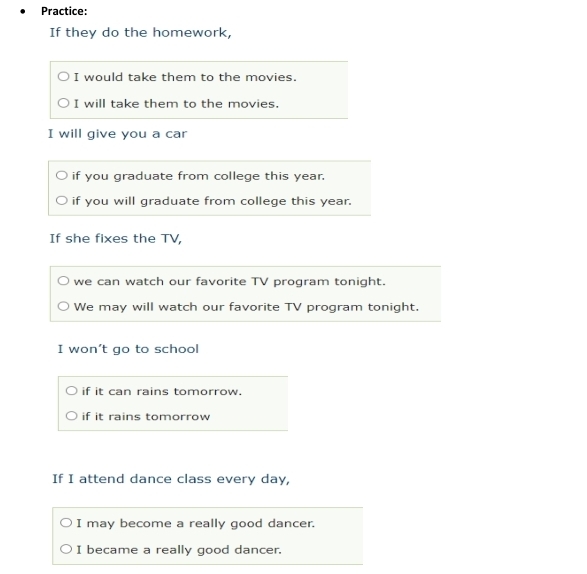Select 'we can watch our favorite TV program' radio
587x574 pixels.
[x=63, y=281]
